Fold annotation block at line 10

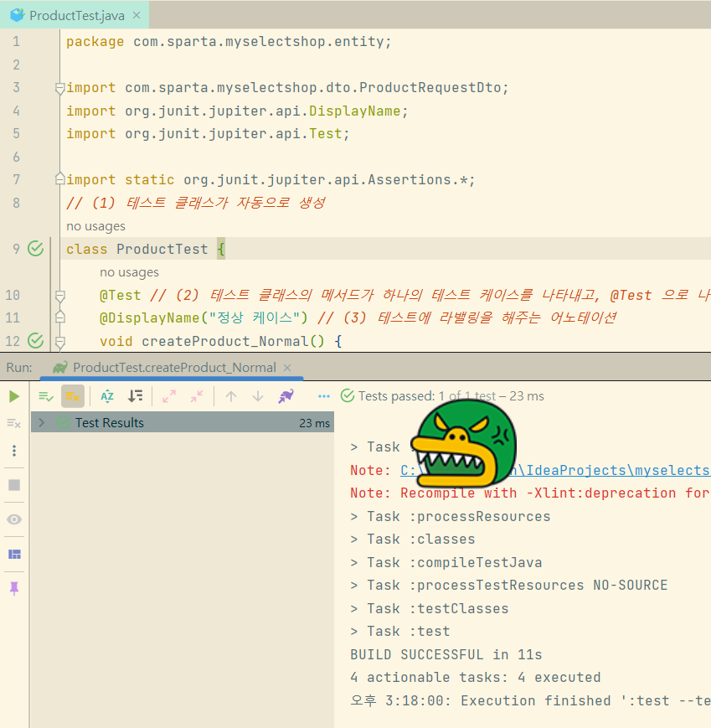59,295
